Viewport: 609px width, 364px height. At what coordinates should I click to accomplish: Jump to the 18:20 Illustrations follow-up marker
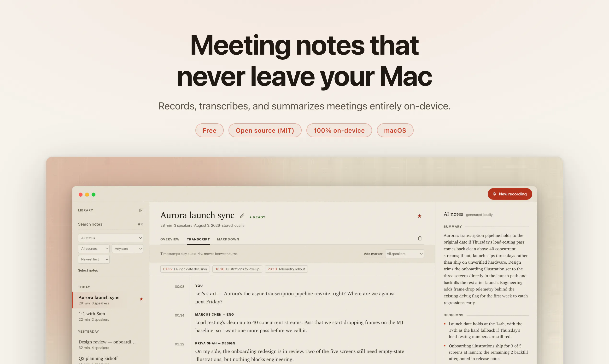[x=237, y=269]
